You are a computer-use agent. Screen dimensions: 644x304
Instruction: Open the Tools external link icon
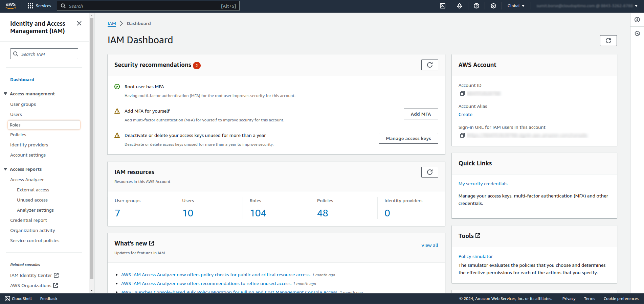pos(478,236)
